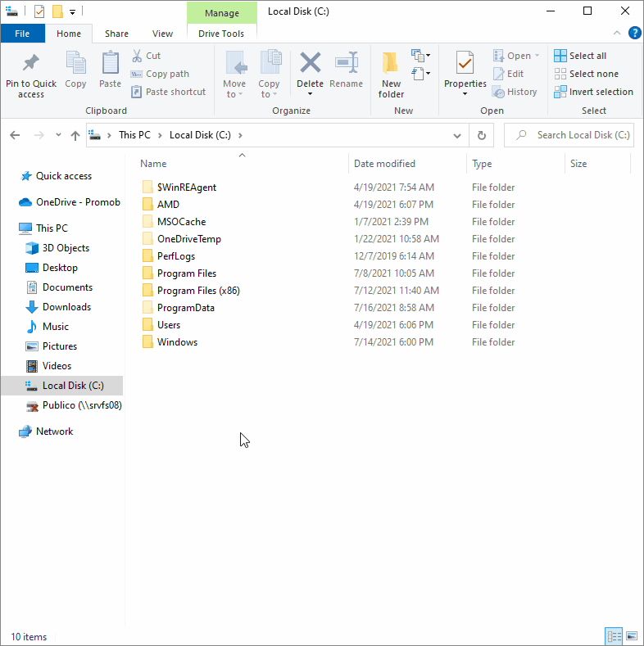Click New folder quick access toolbar icon
This screenshot has height=646, width=644.
click(57, 11)
